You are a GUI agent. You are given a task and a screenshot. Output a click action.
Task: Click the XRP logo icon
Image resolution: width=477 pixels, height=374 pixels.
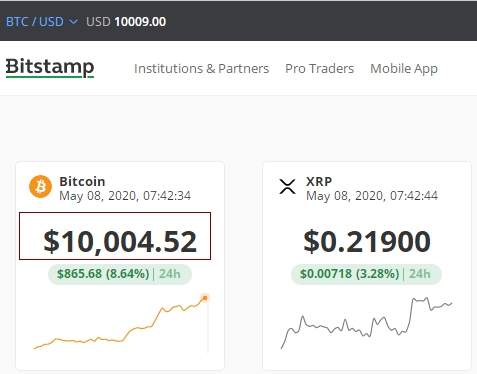pyautogui.click(x=287, y=186)
